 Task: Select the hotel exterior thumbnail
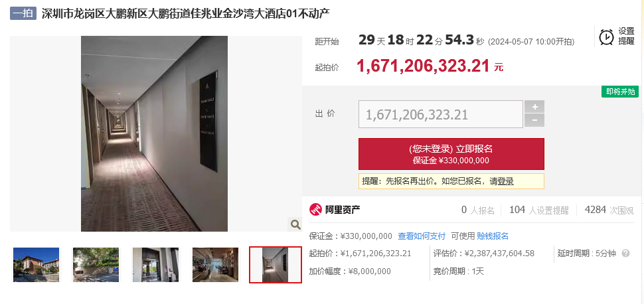coord(36,265)
